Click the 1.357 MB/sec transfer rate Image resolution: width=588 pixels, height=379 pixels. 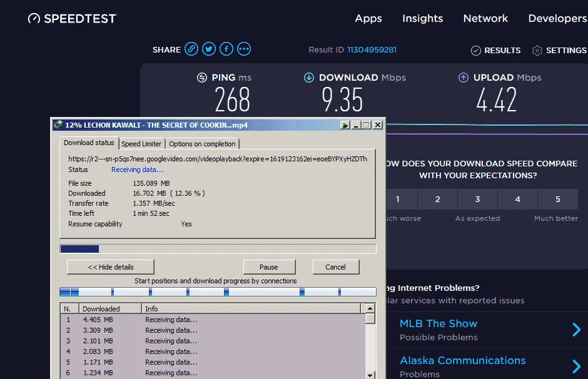click(x=154, y=203)
